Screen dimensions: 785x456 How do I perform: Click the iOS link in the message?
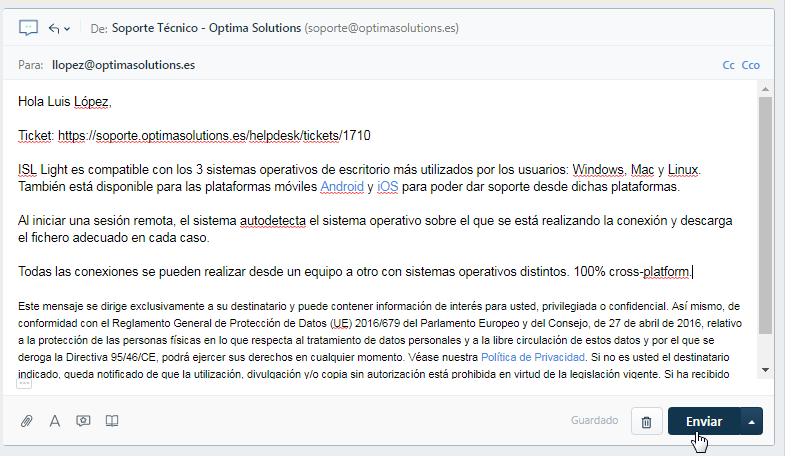387,187
